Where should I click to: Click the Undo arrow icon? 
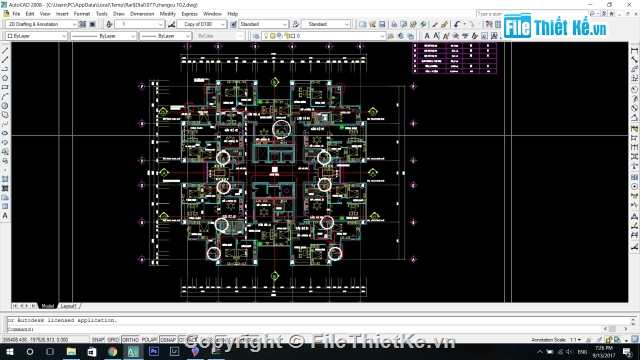click(457, 24)
